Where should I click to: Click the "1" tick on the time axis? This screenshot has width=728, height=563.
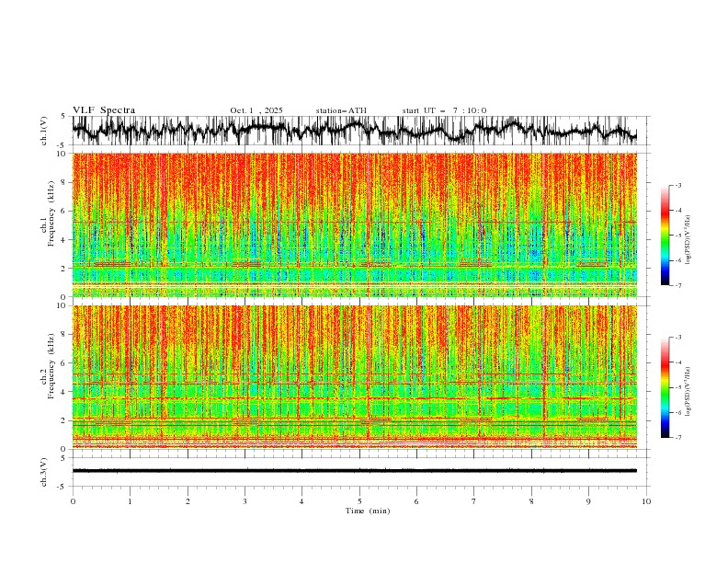pos(130,501)
